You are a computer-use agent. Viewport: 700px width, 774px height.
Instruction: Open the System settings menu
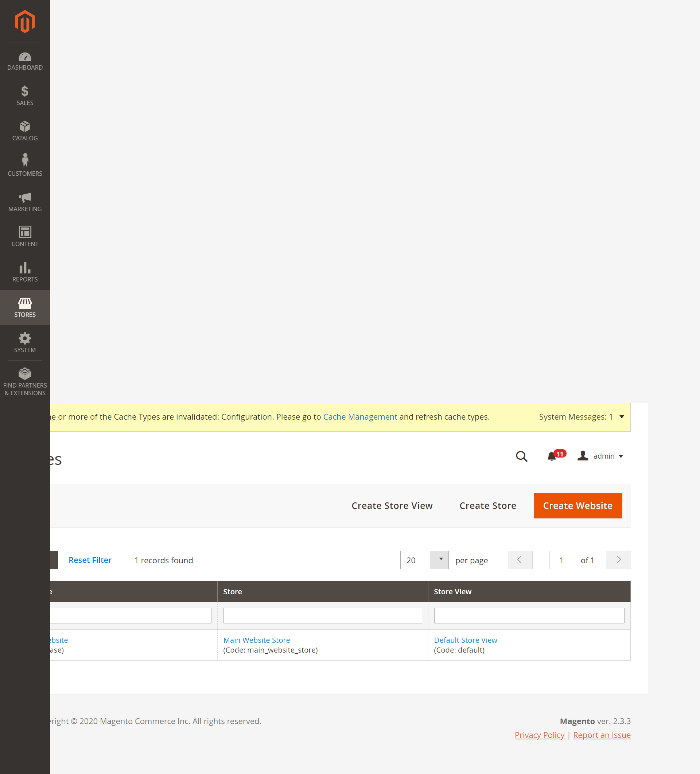click(x=24, y=342)
